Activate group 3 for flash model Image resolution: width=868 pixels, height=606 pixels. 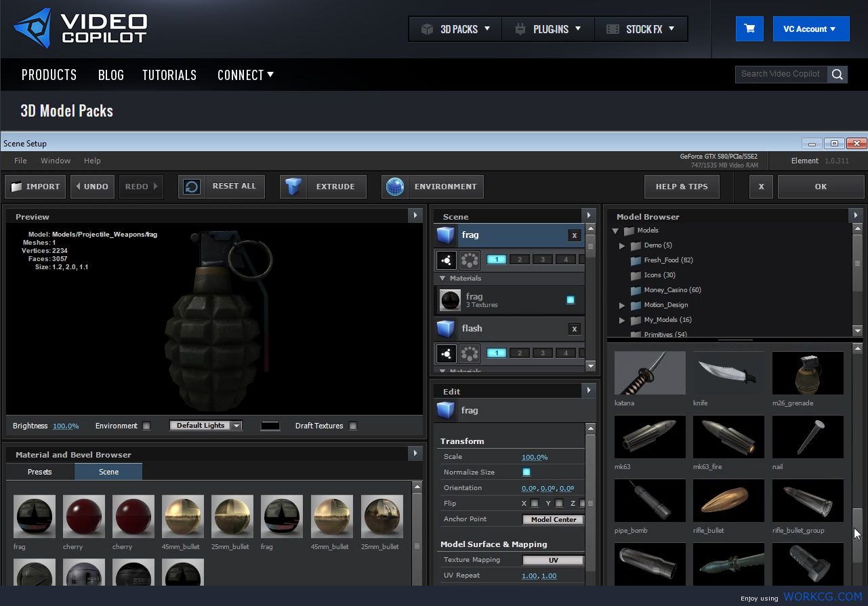pos(543,353)
